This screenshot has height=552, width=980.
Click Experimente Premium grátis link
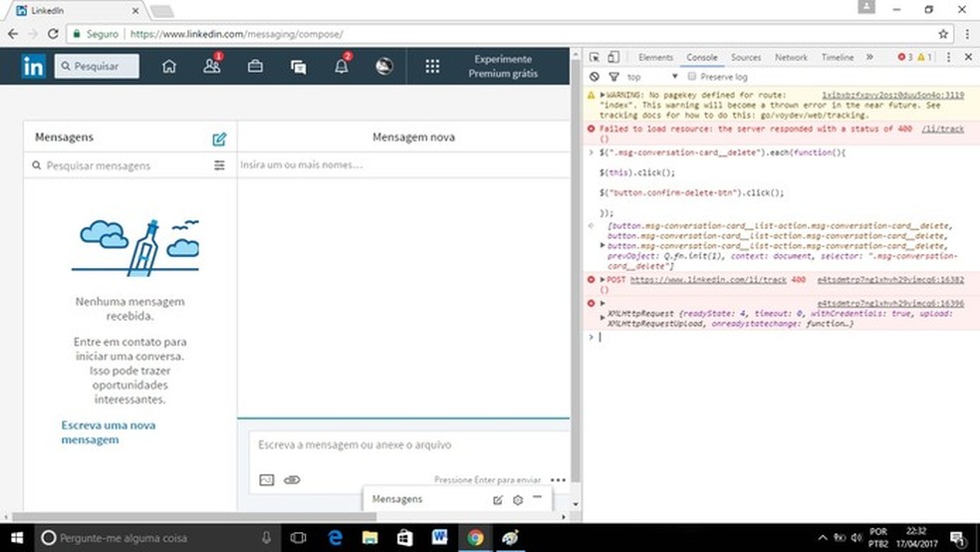click(502, 66)
